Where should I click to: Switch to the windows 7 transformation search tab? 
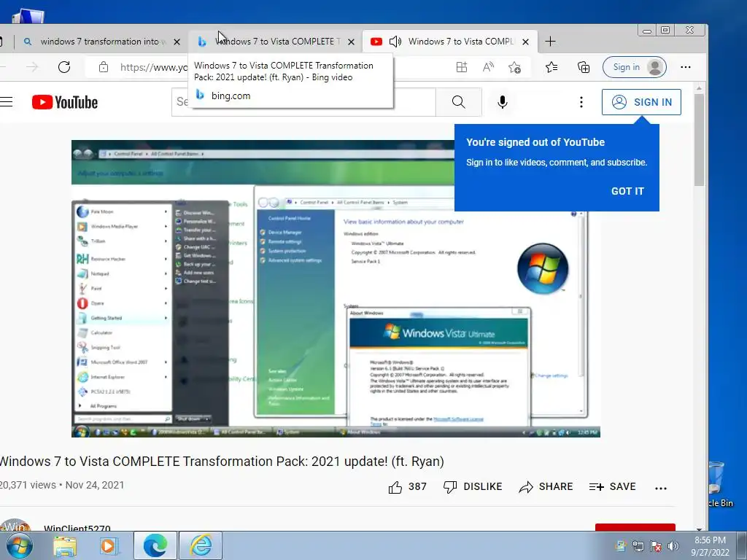click(100, 42)
